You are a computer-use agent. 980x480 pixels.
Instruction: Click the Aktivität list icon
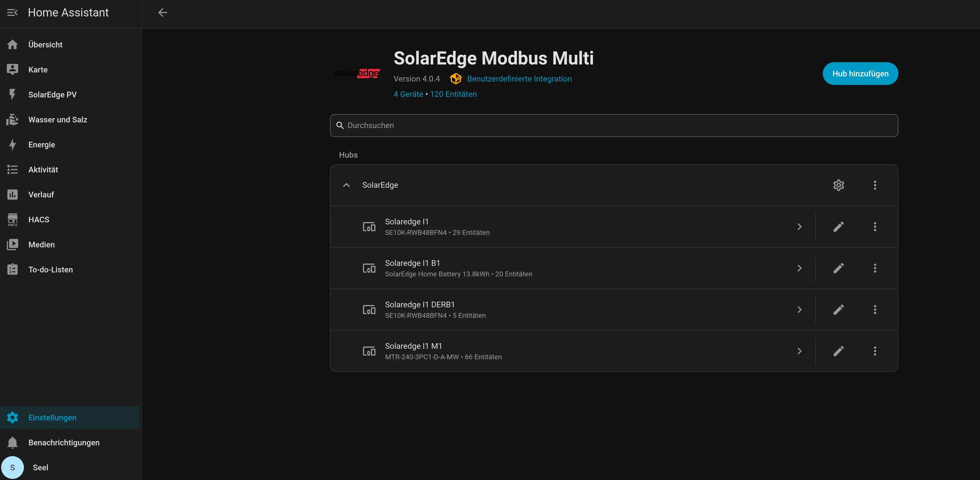click(x=13, y=170)
